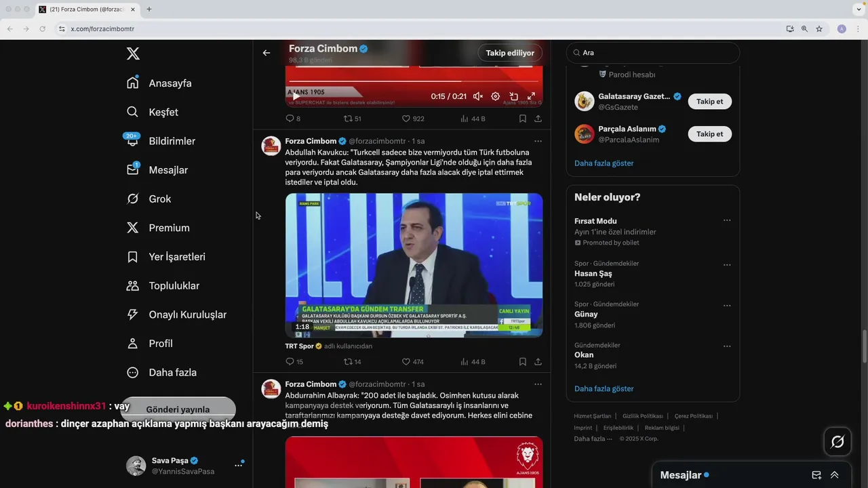Screen dimensions: 868x488
Task: Reload the page in Chrome
Action: [42, 29]
